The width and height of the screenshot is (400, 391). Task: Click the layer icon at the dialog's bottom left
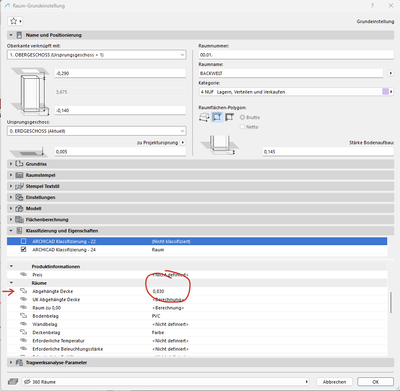(13, 382)
